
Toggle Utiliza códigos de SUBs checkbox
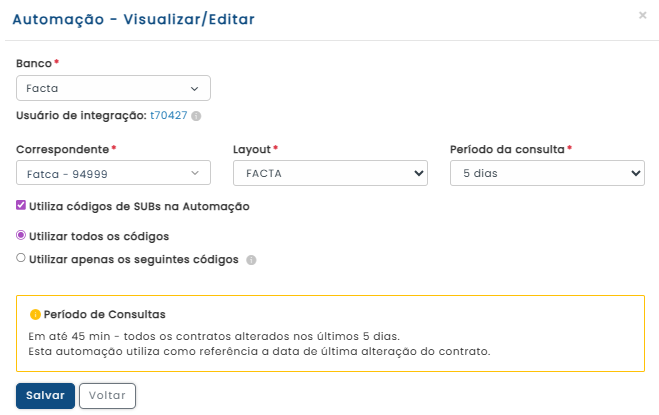[21, 206]
